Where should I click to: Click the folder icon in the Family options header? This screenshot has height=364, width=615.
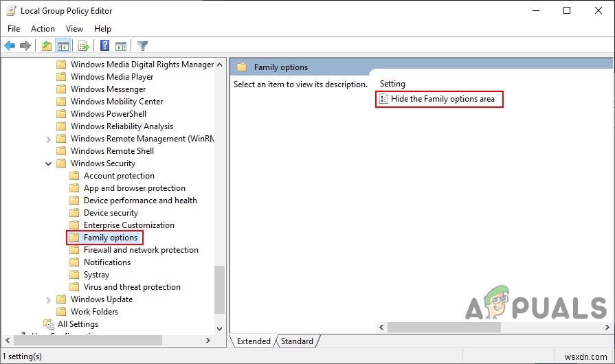(242, 67)
